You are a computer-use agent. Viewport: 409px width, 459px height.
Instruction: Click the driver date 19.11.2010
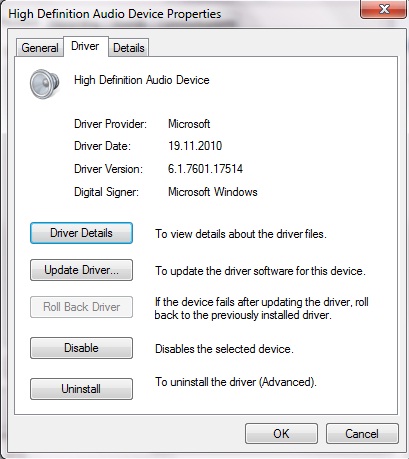[x=195, y=146]
